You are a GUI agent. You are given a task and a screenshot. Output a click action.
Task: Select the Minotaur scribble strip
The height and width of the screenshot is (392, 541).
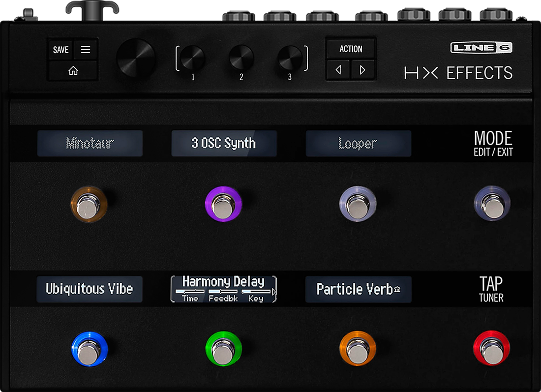click(90, 143)
